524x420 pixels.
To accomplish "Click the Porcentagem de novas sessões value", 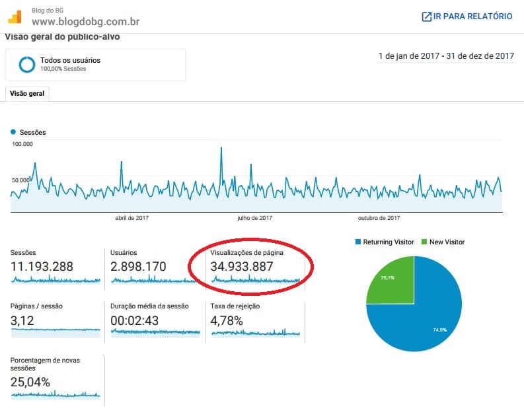I will [30, 382].
